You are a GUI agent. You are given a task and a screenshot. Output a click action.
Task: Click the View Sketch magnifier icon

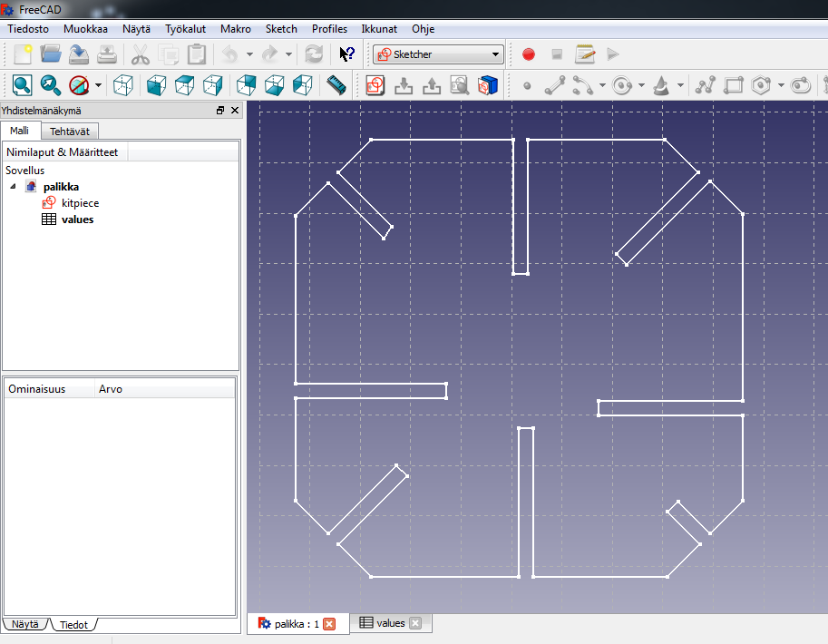460,85
